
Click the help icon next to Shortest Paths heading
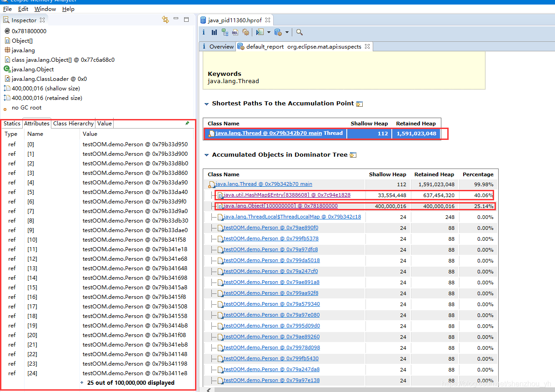point(360,104)
